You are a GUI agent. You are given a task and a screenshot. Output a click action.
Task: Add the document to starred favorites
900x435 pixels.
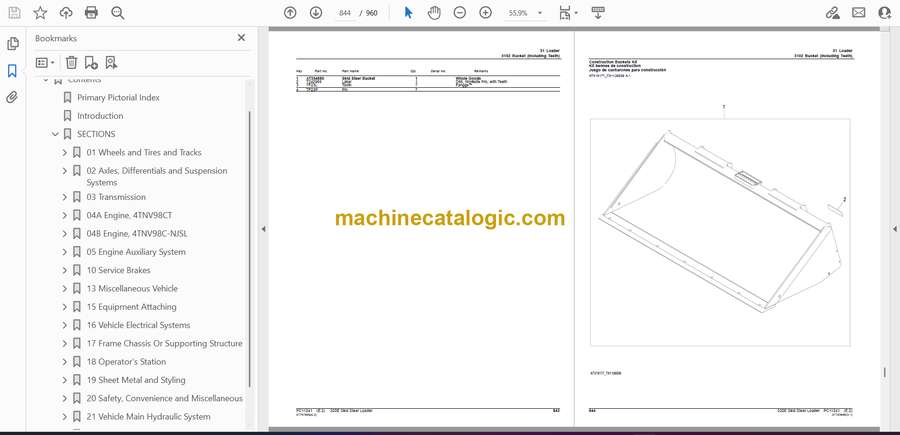pyautogui.click(x=40, y=13)
